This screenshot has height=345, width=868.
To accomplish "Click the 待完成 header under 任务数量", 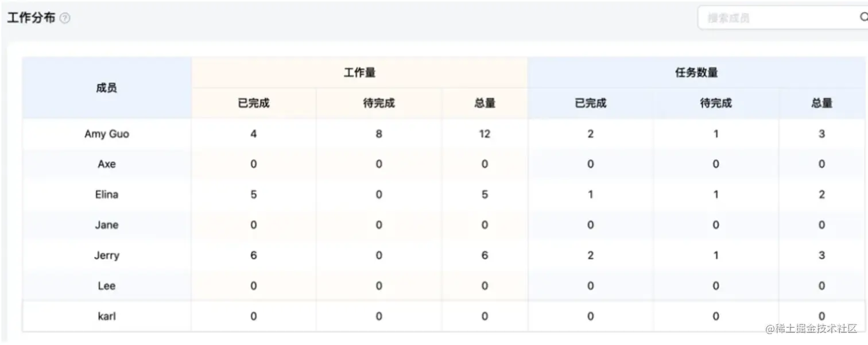I will 715,103.
